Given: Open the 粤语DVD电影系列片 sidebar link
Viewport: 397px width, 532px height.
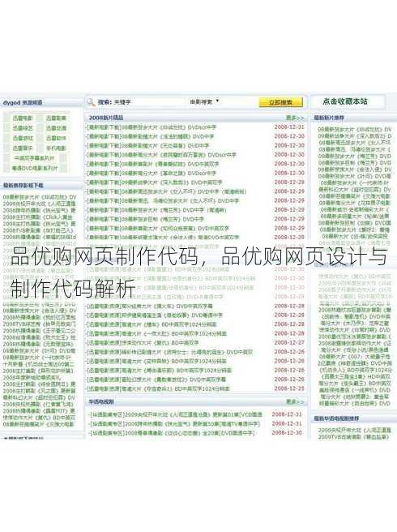Looking at the screenshot, I should 35,168.
